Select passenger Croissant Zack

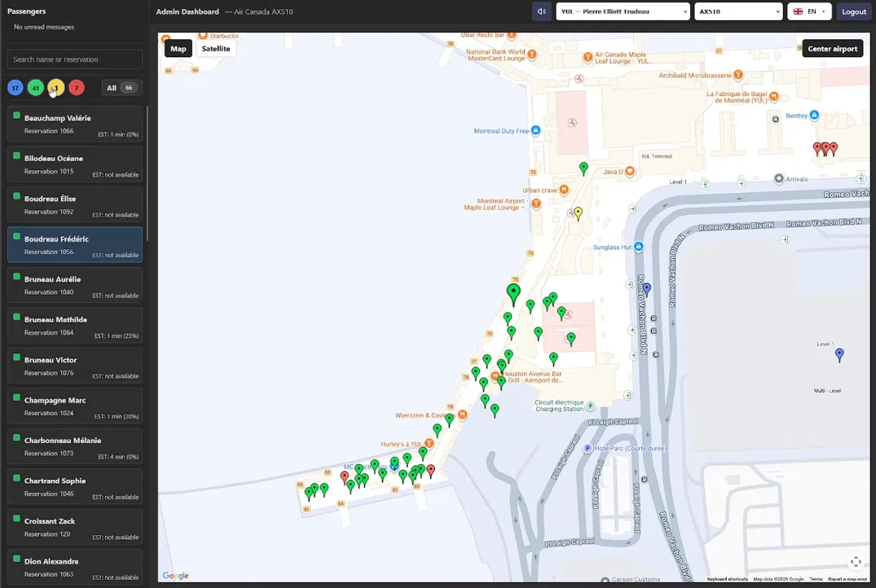pyautogui.click(x=75, y=527)
